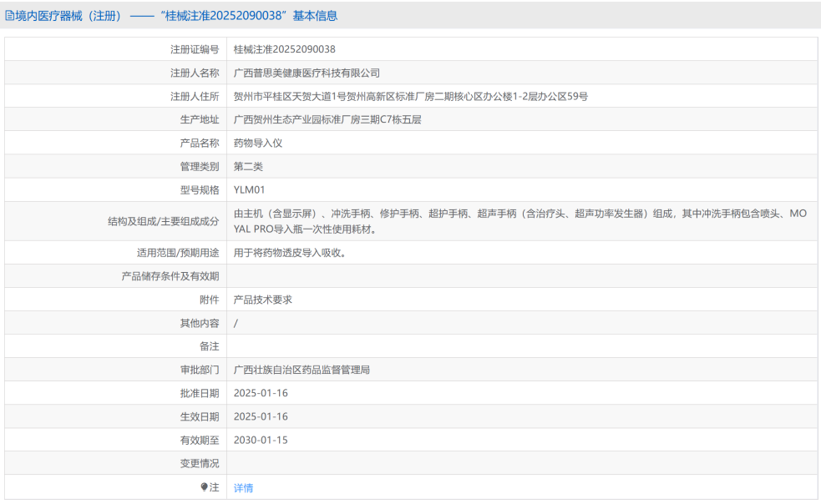Click the 变更情况 row label

click(x=199, y=463)
